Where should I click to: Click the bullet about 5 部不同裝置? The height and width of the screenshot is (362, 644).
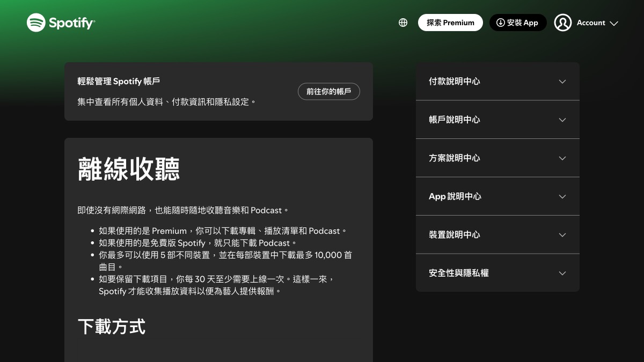225,261
